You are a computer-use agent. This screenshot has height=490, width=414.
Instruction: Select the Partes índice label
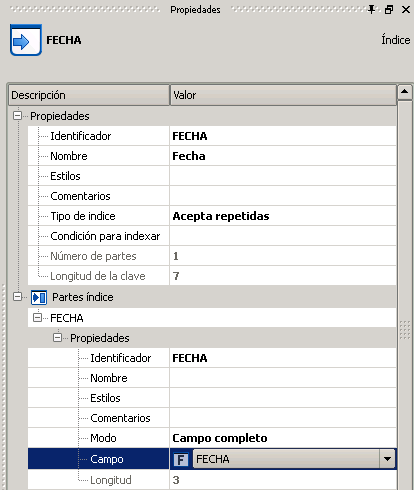[x=83, y=297]
